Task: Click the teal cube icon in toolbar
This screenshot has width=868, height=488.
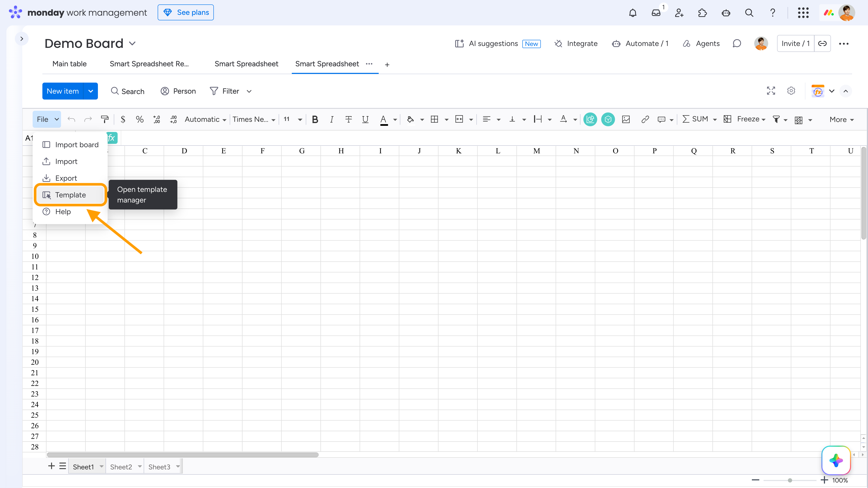Action: [x=608, y=119]
